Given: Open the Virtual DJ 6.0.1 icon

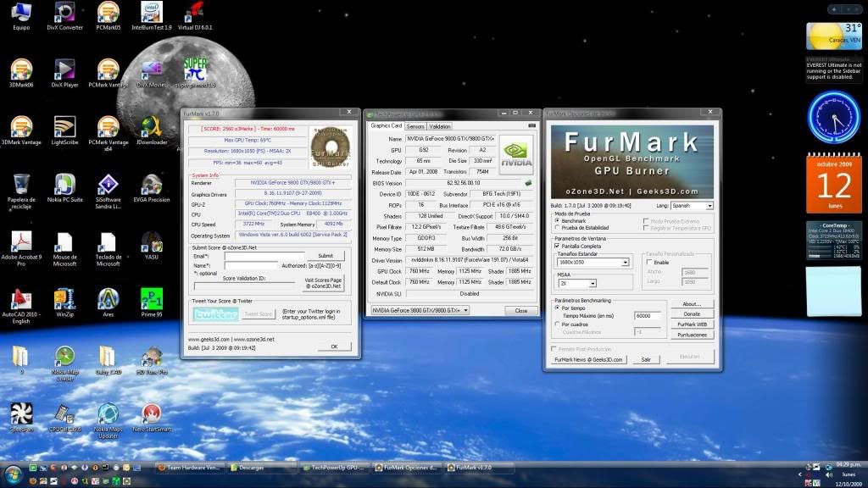Looking at the screenshot, I should 195,16.
